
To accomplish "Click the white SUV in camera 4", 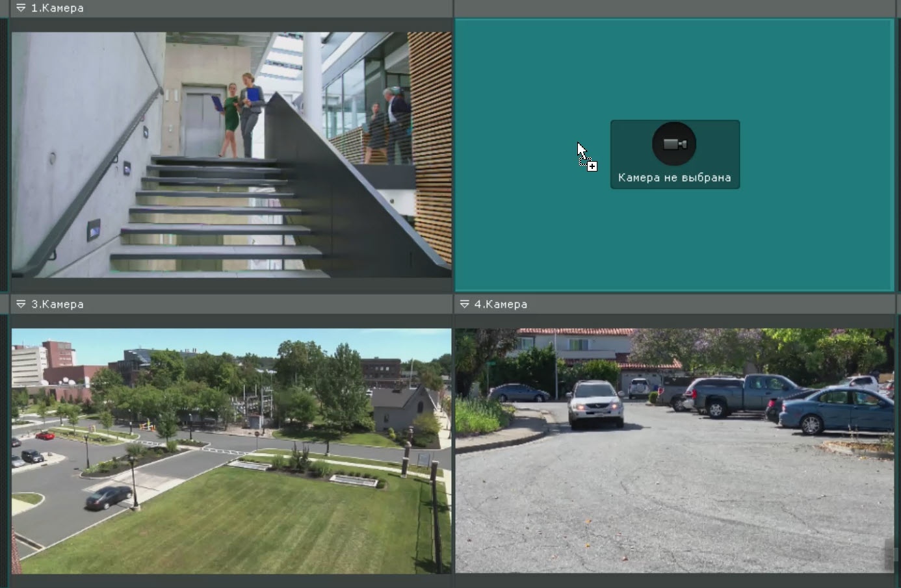I will pos(595,403).
